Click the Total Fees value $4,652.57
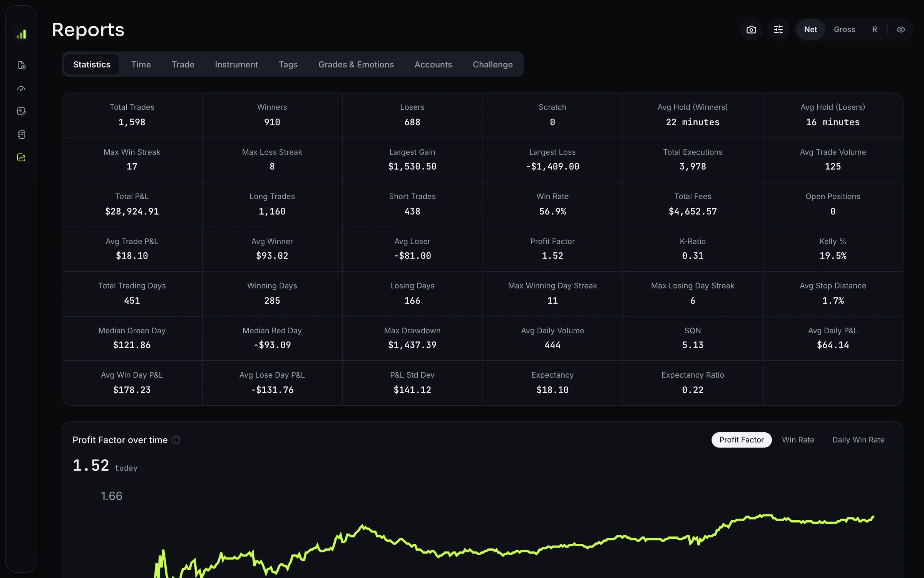Screen dimensions: 924x578 693,212
